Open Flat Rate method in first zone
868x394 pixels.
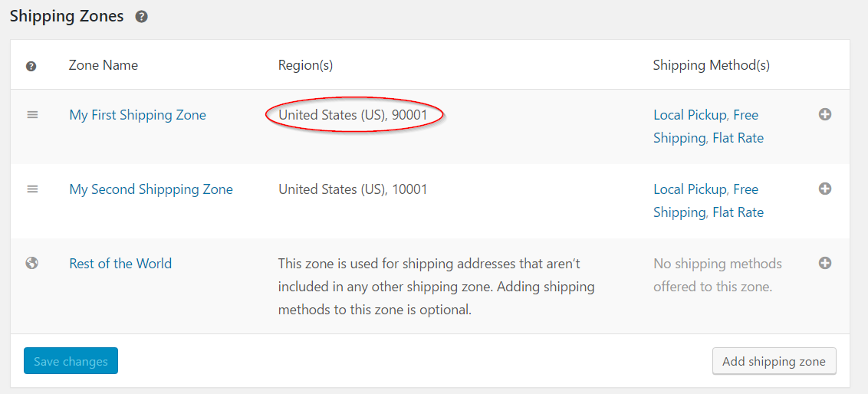coord(738,138)
